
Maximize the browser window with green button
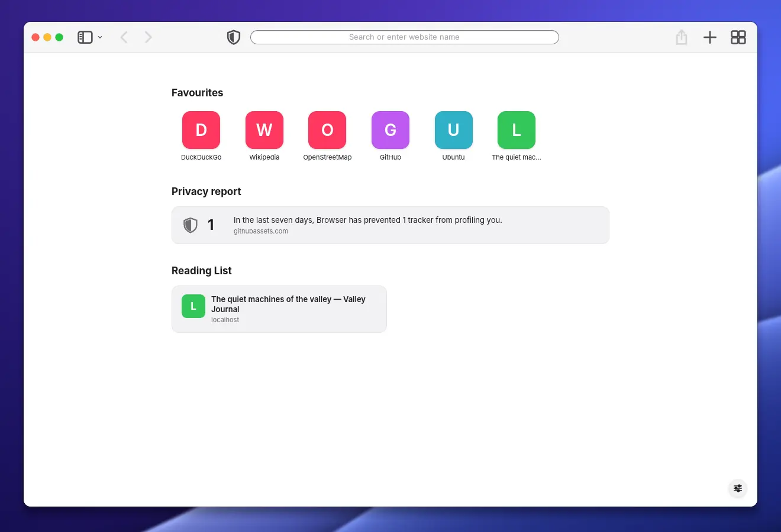pyautogui.click(x=59, y=37)
